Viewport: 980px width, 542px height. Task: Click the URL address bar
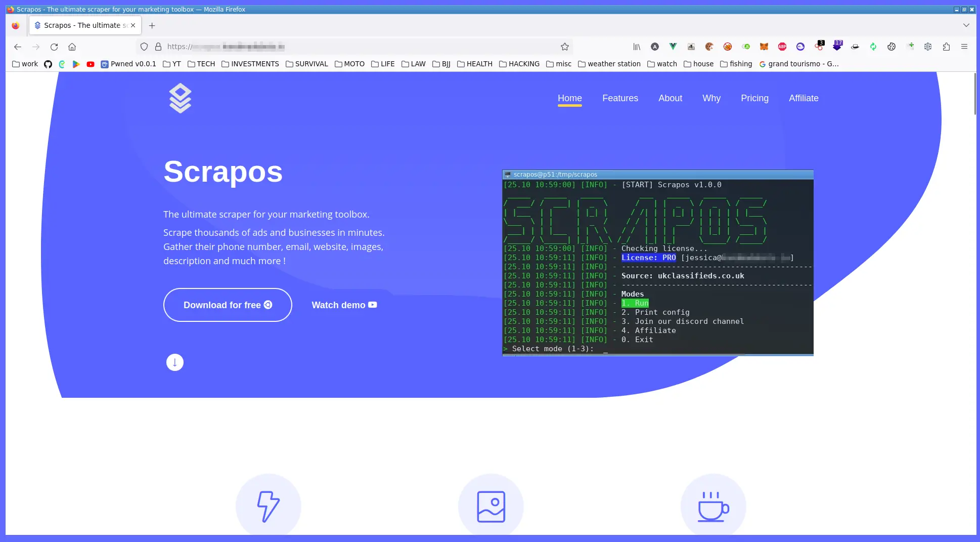(354, 47)
